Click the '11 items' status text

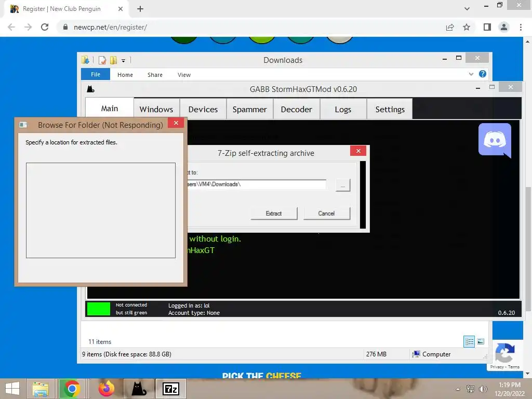point(100,342)
